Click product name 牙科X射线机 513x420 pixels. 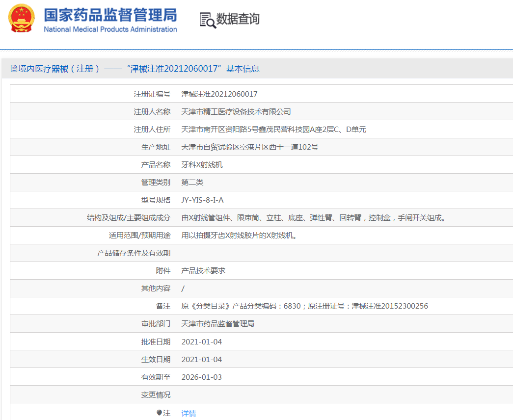202,165
